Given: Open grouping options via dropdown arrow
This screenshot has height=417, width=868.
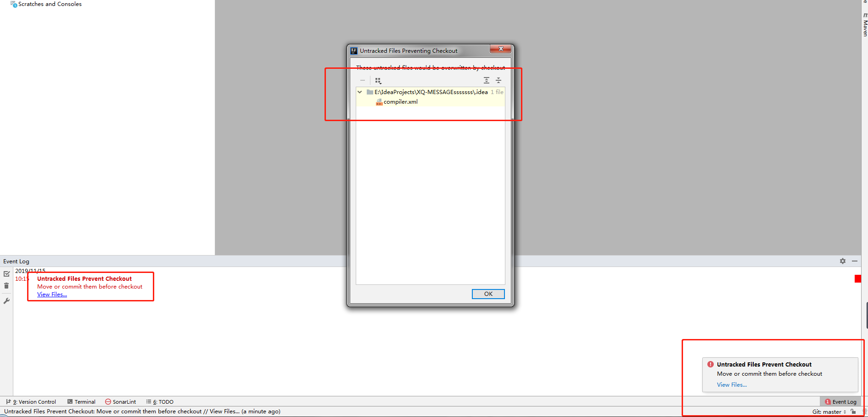Looking at the screenshot, I should (x=381, y=83).
